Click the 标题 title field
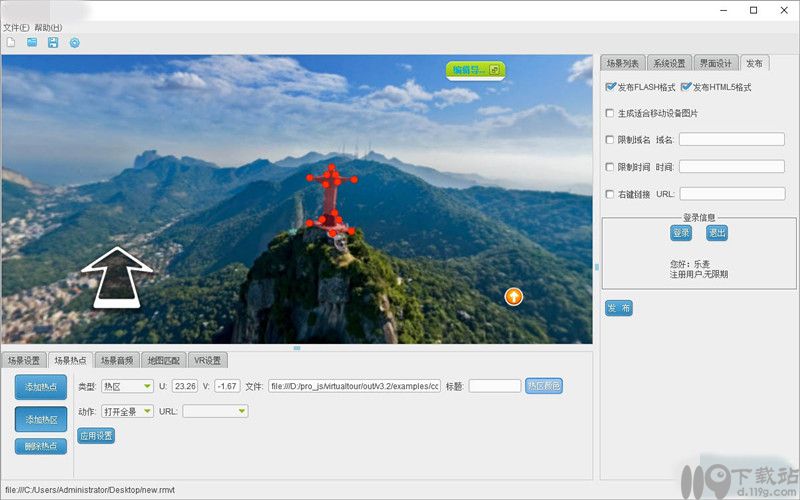 click(x=495, y=386)
